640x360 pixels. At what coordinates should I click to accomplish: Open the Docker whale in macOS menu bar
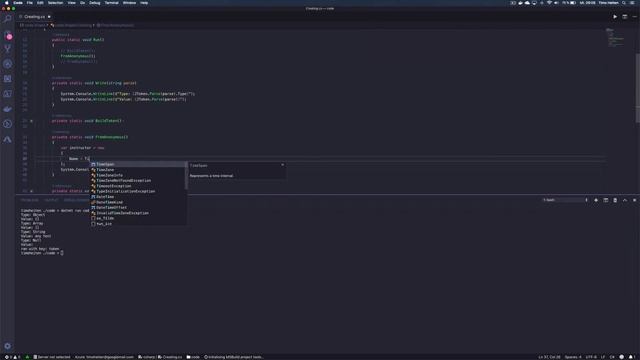click(520, 3)
